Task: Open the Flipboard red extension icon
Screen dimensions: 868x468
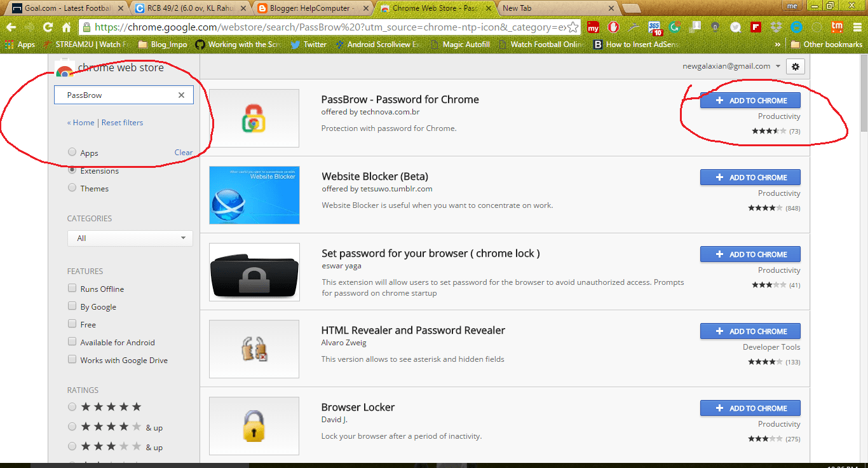Action: pyautogui.click(x=756, y=27)
